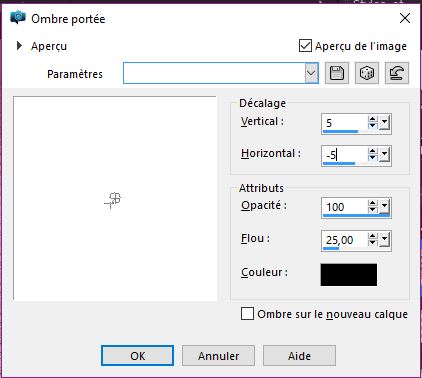Screen dimensions: 422x378
Task: Close the Ombre portée dialog
Action: tap(405, 18)
